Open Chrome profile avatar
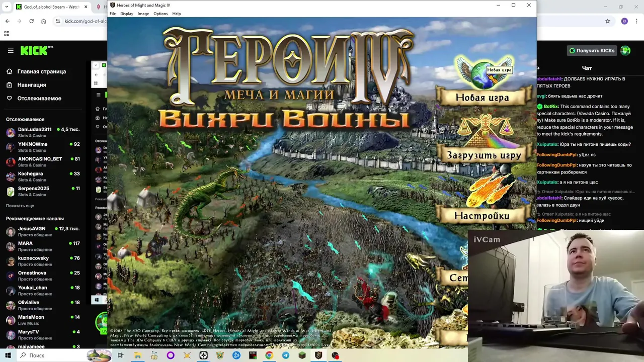Screen dimensions: 644x362 click(x=624, y=21)
